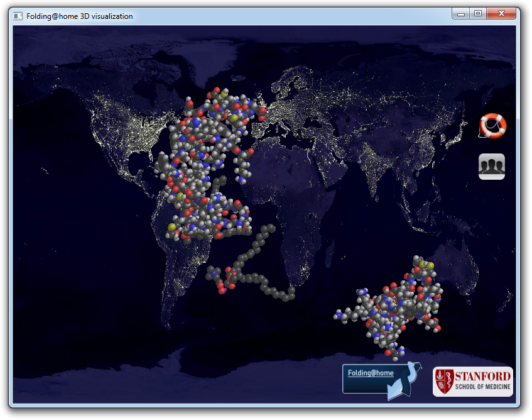Click the red Stanford shield emblem

pyautogui.click(x=444, y=382)
